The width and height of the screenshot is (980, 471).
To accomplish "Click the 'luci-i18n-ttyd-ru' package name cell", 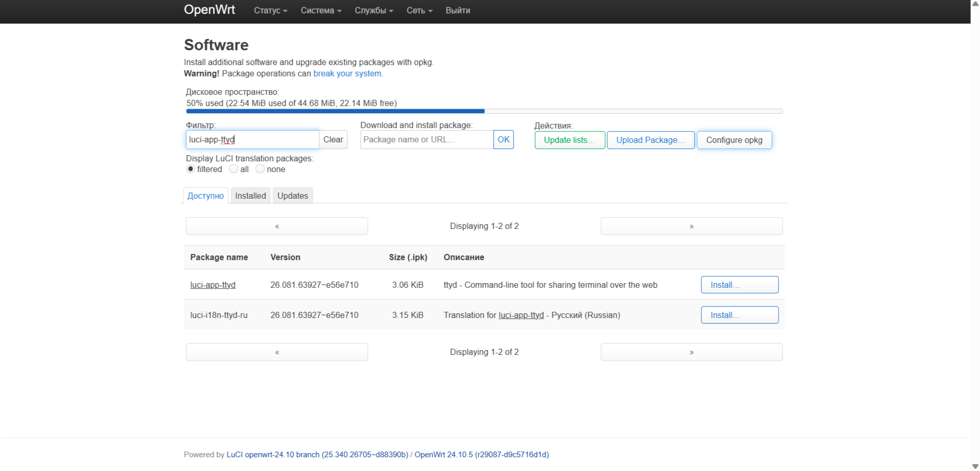I will click(x=219, y=315).
